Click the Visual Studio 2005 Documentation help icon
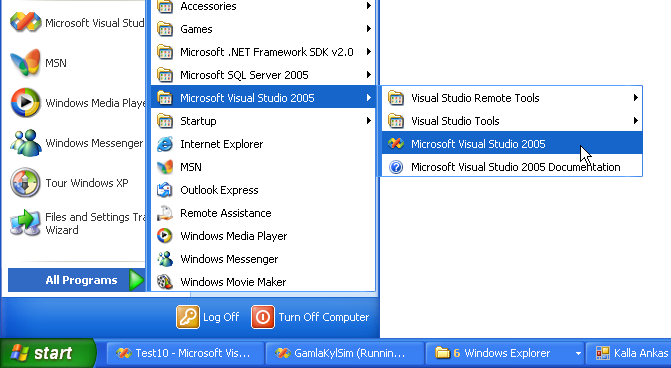 tap(396, 167)
